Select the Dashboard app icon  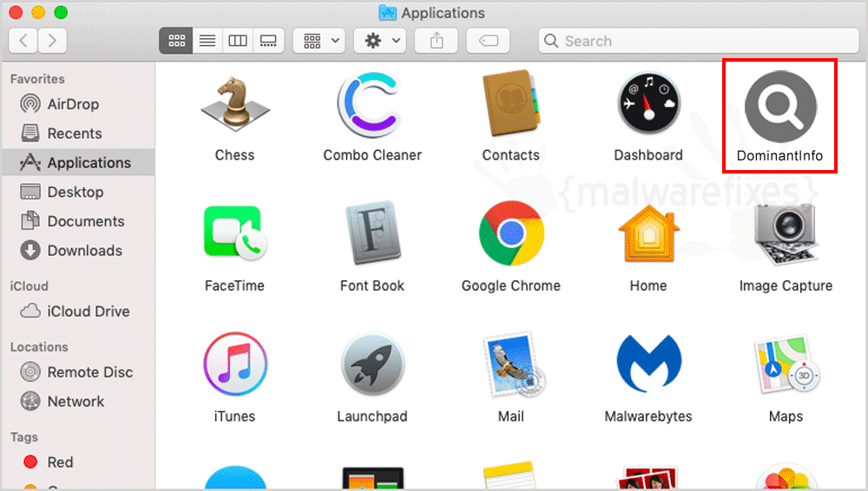648,104
